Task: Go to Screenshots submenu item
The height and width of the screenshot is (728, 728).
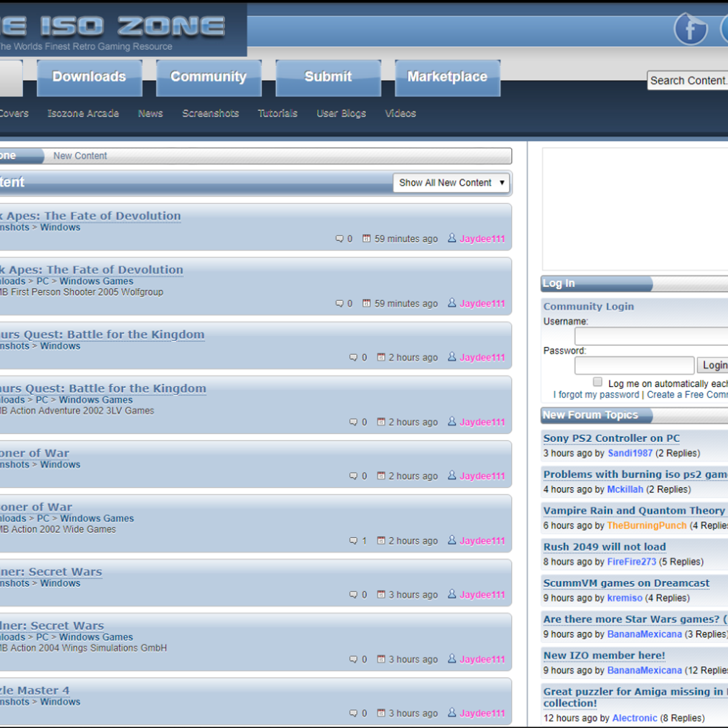Action: click(x=211, y=113)
